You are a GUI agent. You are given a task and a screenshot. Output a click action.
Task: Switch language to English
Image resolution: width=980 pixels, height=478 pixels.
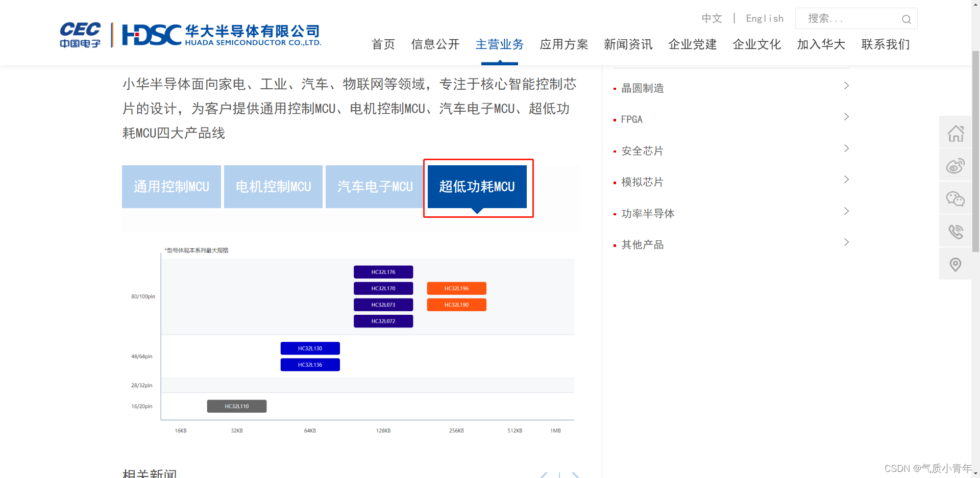point(765,18)
